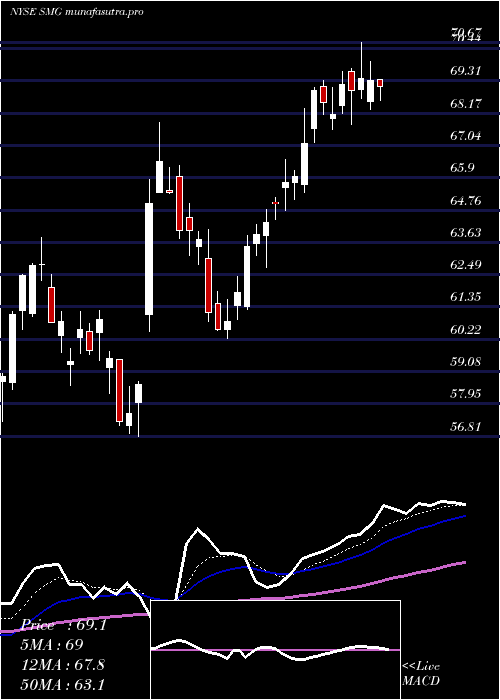Viewport: 500px width, 700px height.
Task: Click the tall white candle with highest wick near 70.44
Action: (x=361, y=83)
